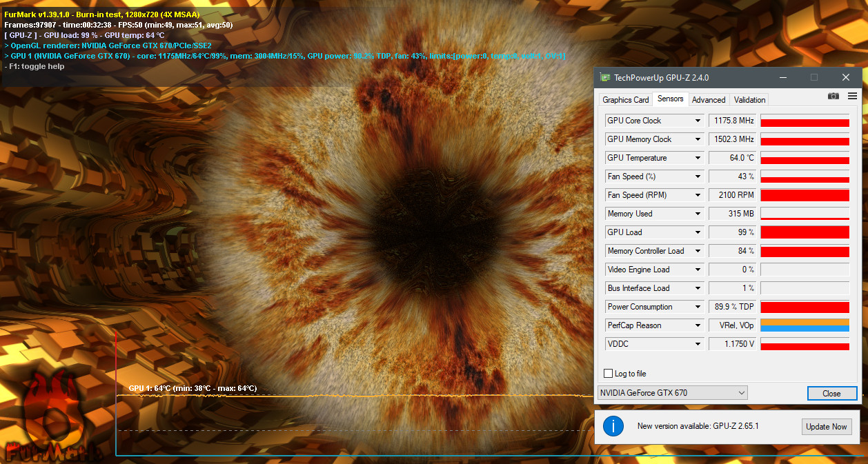This screenshot has width=868, height=464.
Task: Click the GPU 1: 64°C temperature graph label
Action: [193, 388]
